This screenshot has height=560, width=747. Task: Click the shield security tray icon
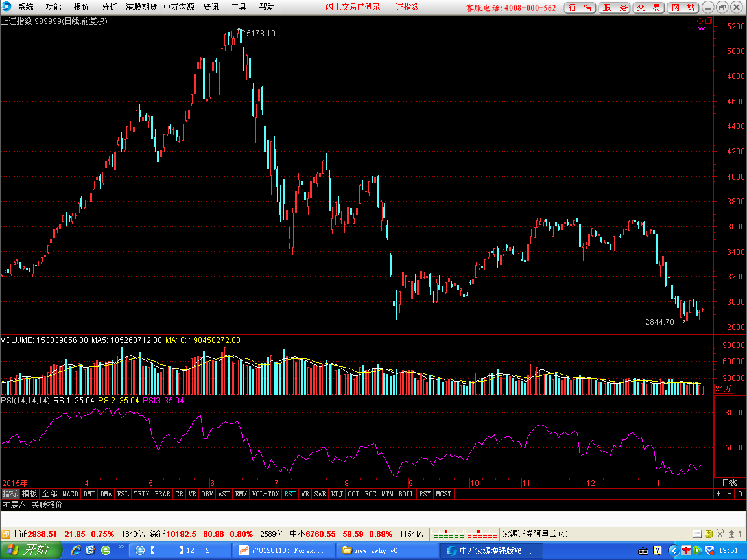[x=709, y=550]
